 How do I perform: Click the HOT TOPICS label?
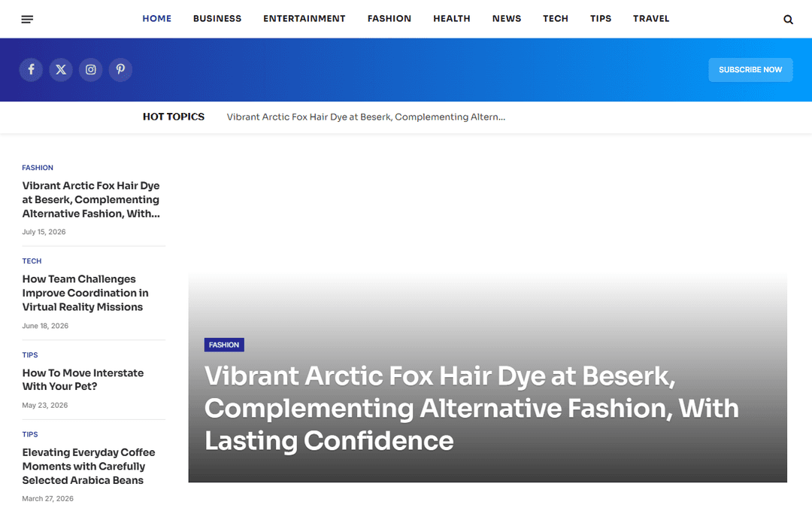click(x=174, y=117)
